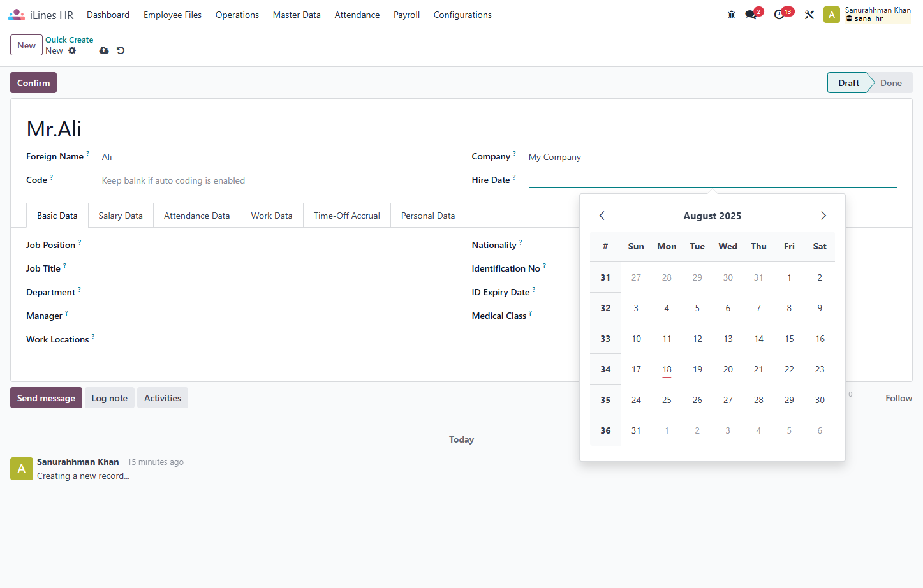
Task: Click the gear actions icon beside New
Action: [x=72, y=50]
